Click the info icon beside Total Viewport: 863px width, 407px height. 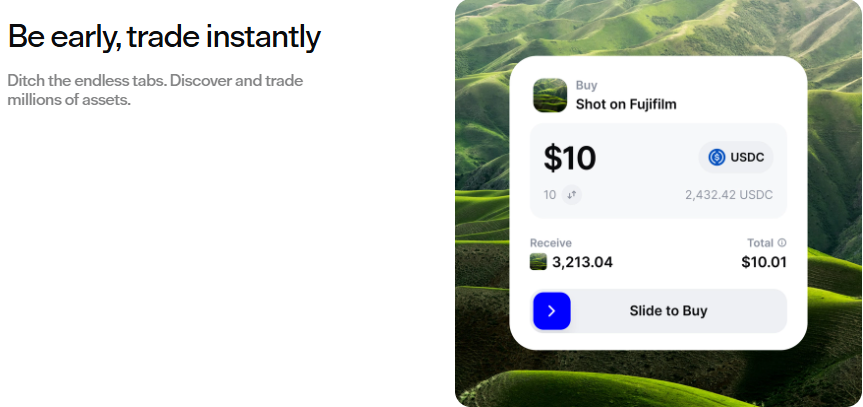(782, 243)
